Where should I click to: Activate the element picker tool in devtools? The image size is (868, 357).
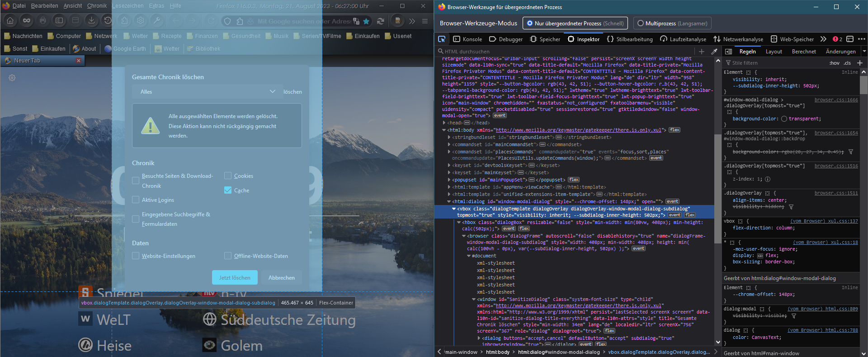click(x=442, y=39)
